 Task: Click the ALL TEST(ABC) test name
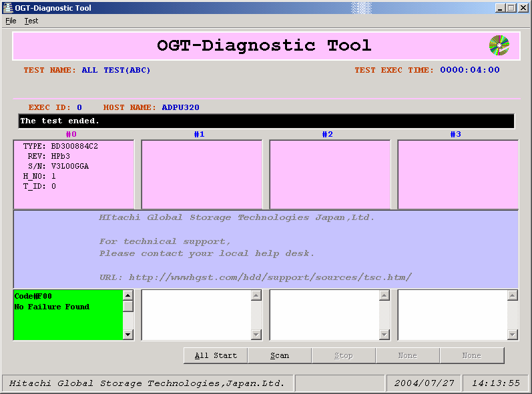(x=116, y=70)
